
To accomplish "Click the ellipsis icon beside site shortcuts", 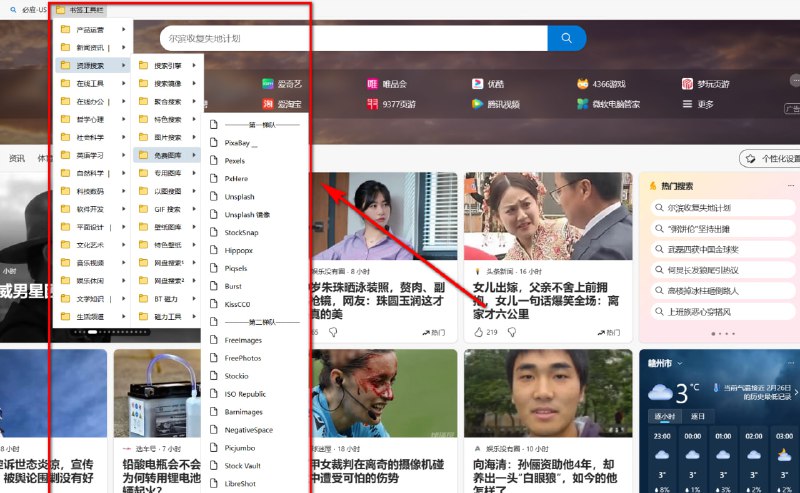I will point(795,80).
